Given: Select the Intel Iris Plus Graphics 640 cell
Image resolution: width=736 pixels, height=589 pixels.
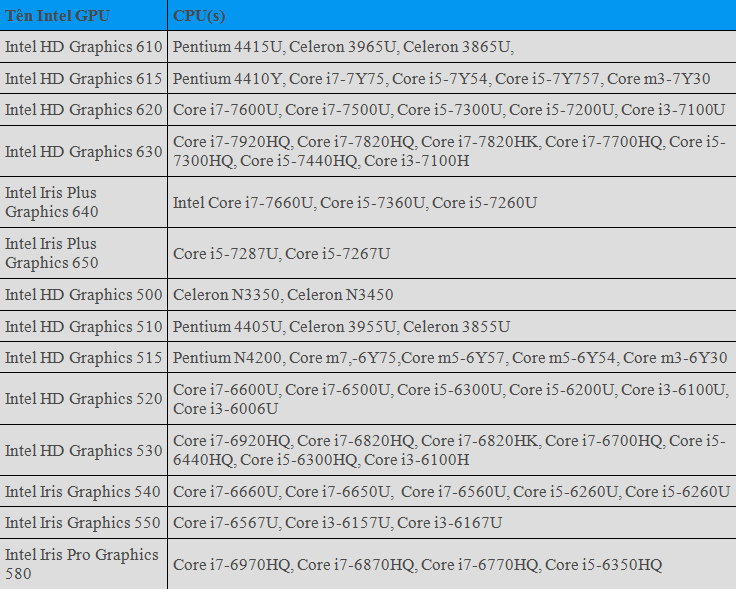Looking at the screenshot, I should point(52,202).
